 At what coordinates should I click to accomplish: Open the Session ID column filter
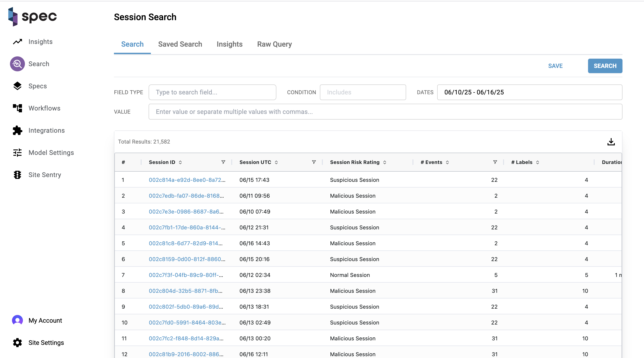click(223, 162)
